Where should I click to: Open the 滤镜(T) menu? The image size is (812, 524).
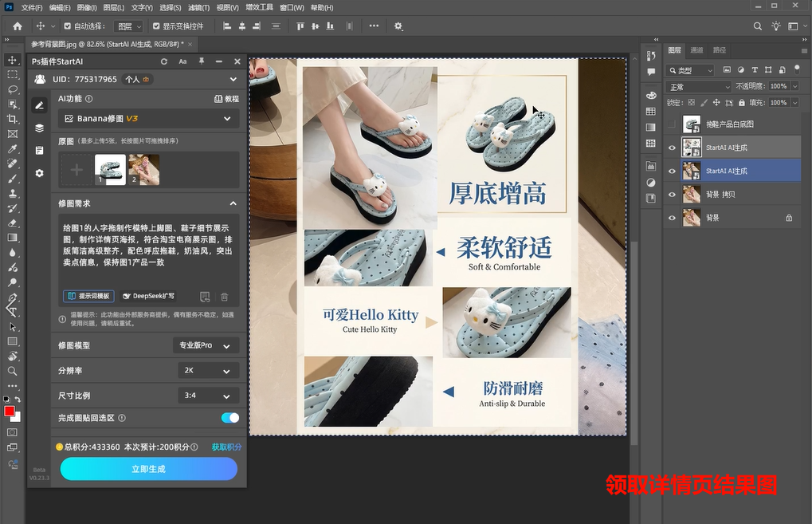point(199,8)
